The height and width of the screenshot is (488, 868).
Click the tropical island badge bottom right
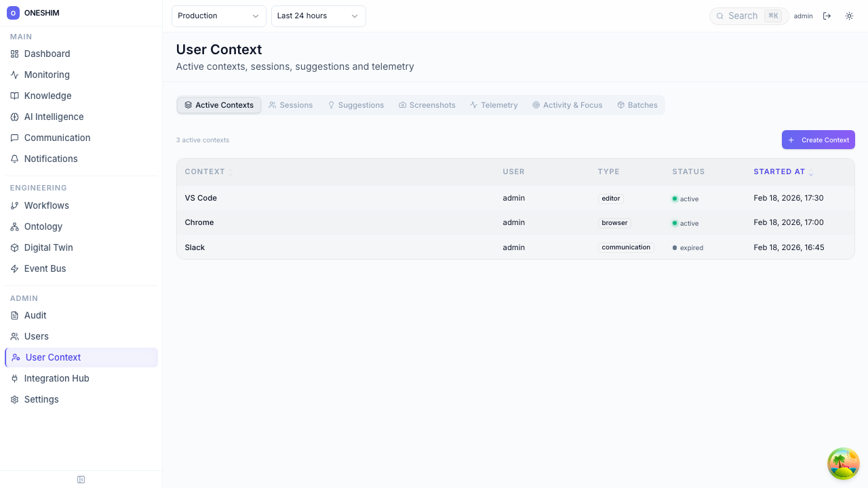click(843, 464)
